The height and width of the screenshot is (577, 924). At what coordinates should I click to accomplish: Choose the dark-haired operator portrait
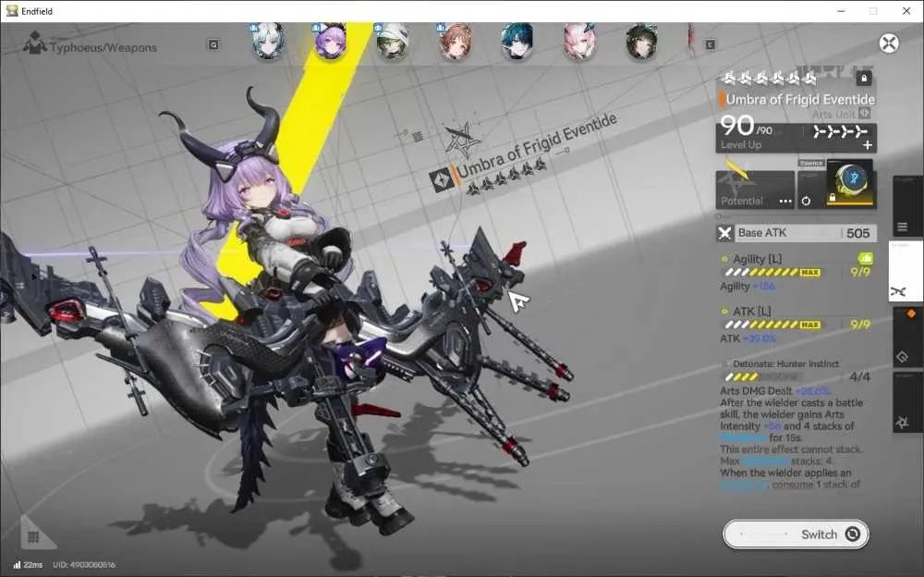pyautogui.click(x=641, y=42)
